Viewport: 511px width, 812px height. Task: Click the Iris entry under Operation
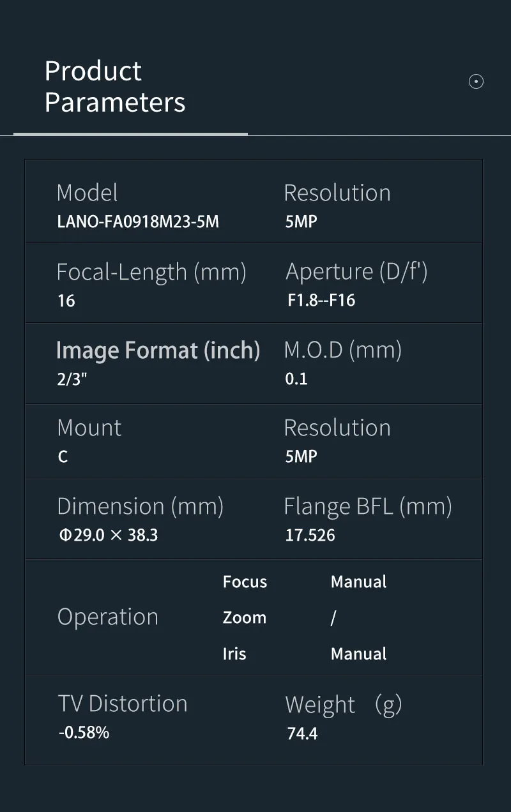coord(234,654)
